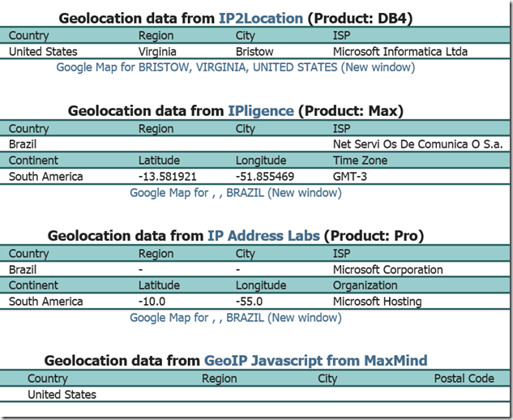Follow the IP Address Labs link
513x420 pixels.
(x=263, y=236)
